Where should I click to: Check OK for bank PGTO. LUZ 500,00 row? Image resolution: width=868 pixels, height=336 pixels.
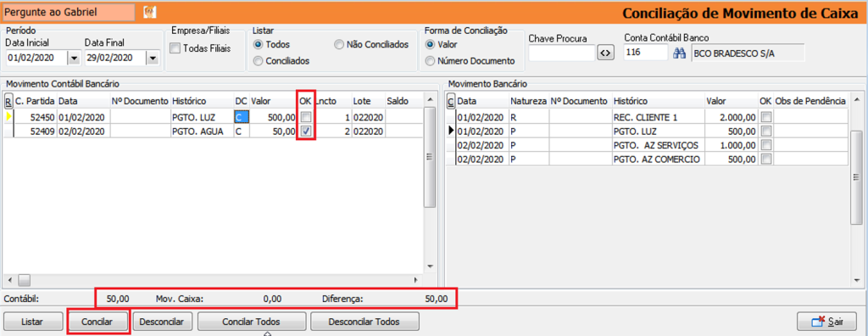pos(766,131)
